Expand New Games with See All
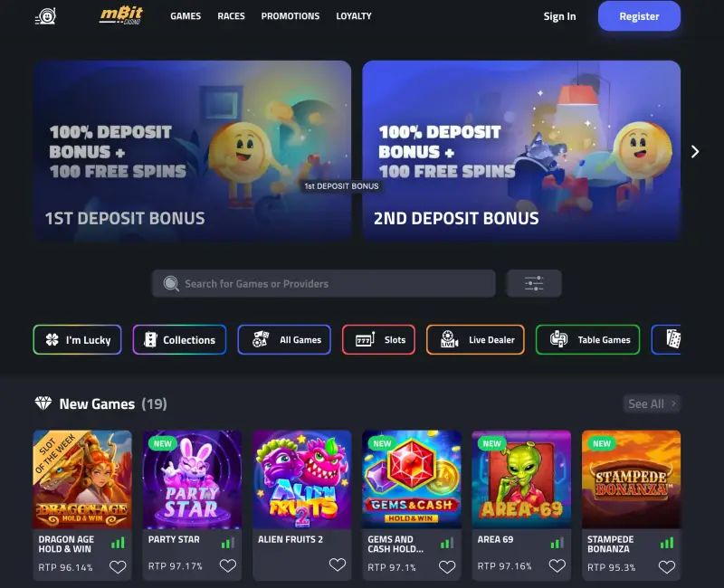The image size is (724, 588). [x=652, y=403]
